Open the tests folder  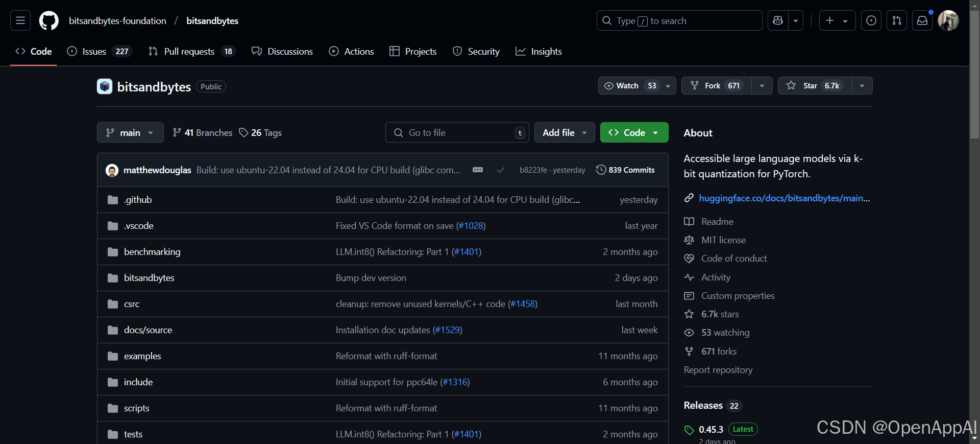click(x=133, y=434)
